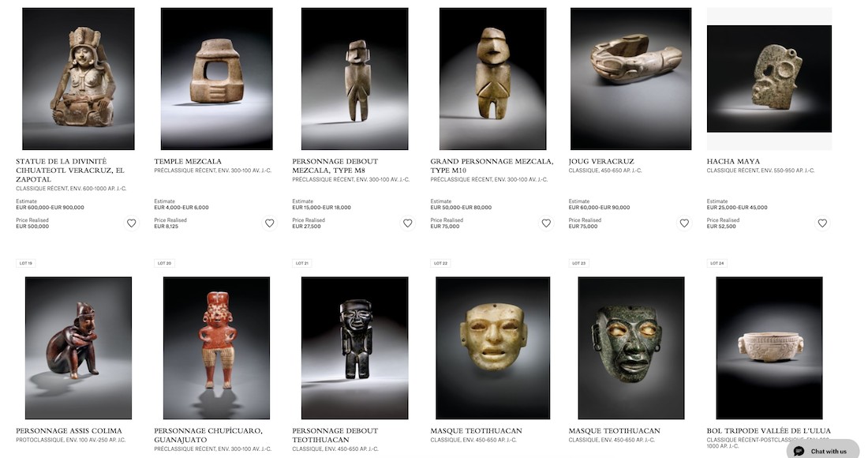The image size is (868, 458).
Task: Open the dark green Teotihuacan mask Lot 23 image
Action: [631, 347]
